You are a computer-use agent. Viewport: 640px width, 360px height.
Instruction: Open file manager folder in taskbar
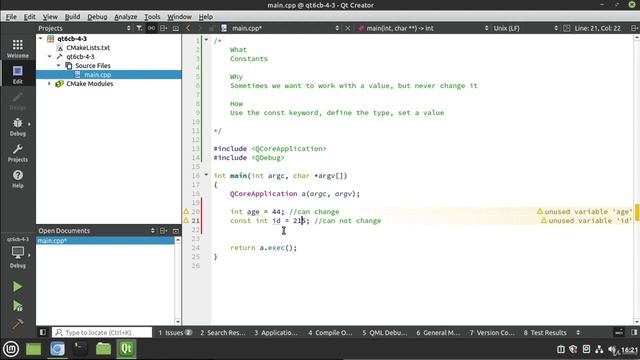pos(103,349)
